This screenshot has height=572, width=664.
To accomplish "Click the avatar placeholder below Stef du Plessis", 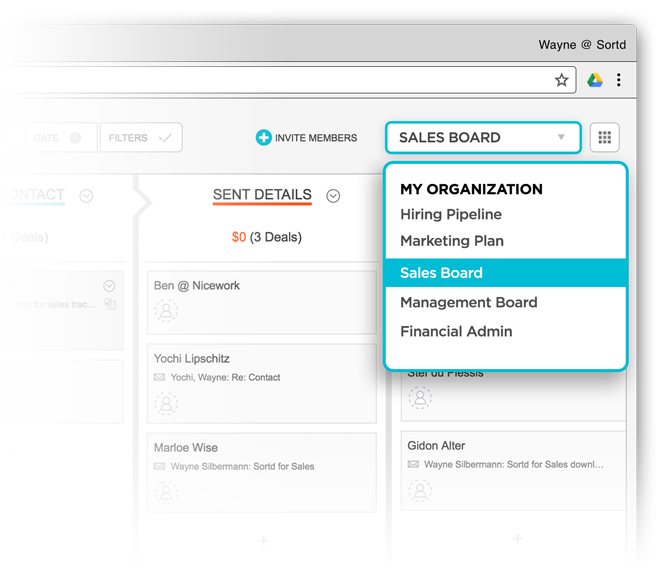I will (420, 397).
